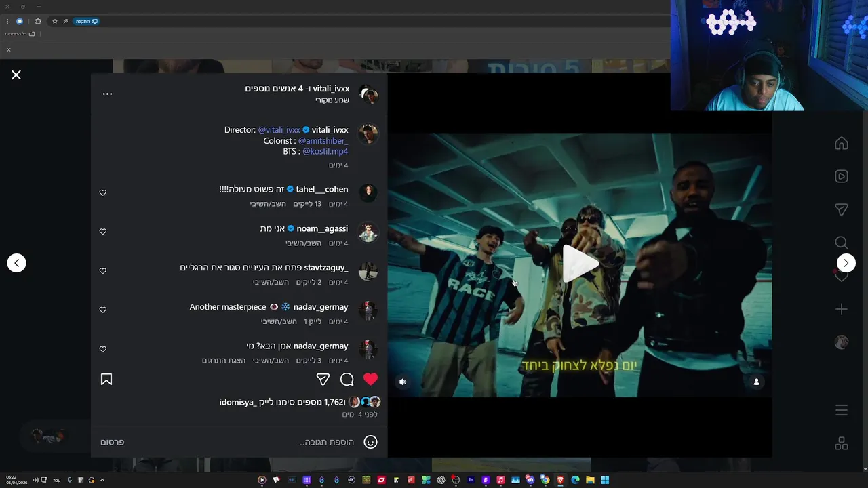Unlike the post with the red heart
This screenshot has width=868, height=488.
370,380
